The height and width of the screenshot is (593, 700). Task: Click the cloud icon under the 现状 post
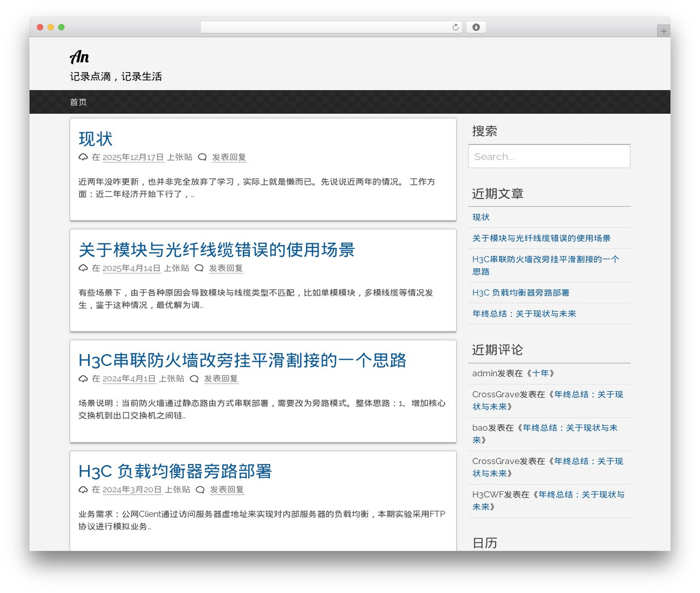[83, 158]
